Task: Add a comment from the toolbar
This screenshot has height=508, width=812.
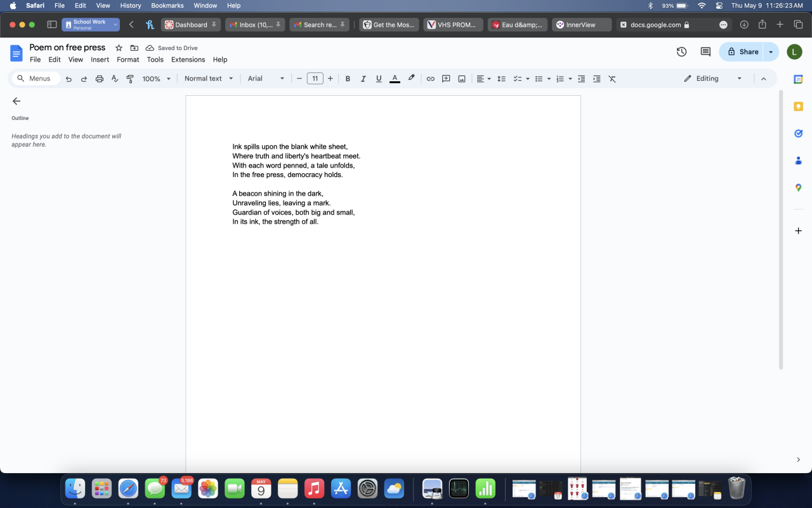Action: [446, 79]
